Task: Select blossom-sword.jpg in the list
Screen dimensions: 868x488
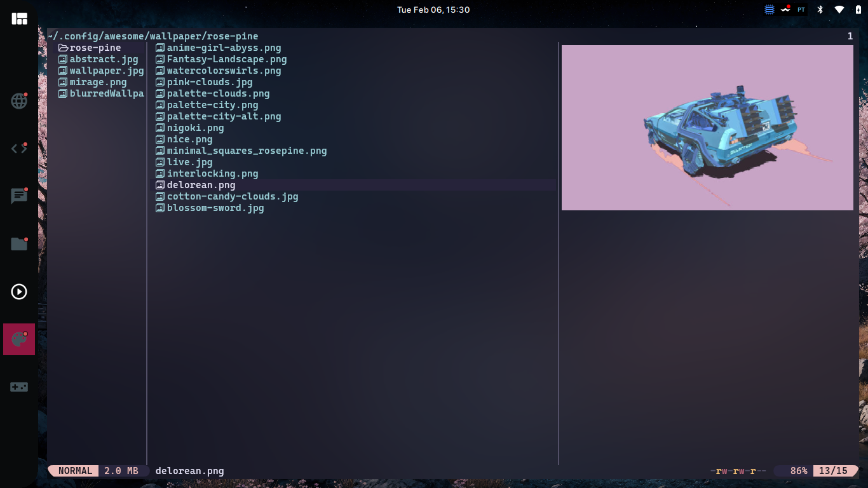Action: point(215,208)
